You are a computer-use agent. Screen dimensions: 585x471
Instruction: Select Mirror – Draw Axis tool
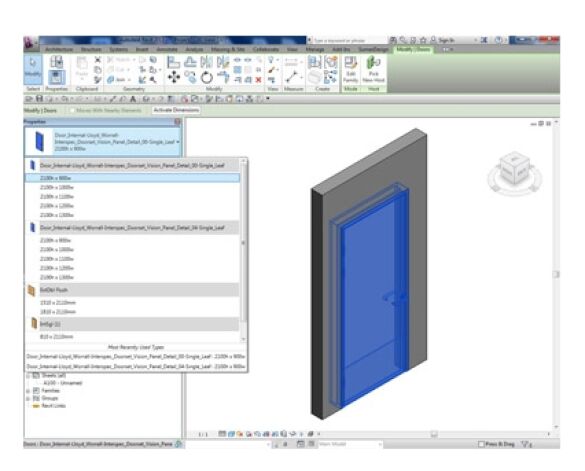[x=223, y=62]
